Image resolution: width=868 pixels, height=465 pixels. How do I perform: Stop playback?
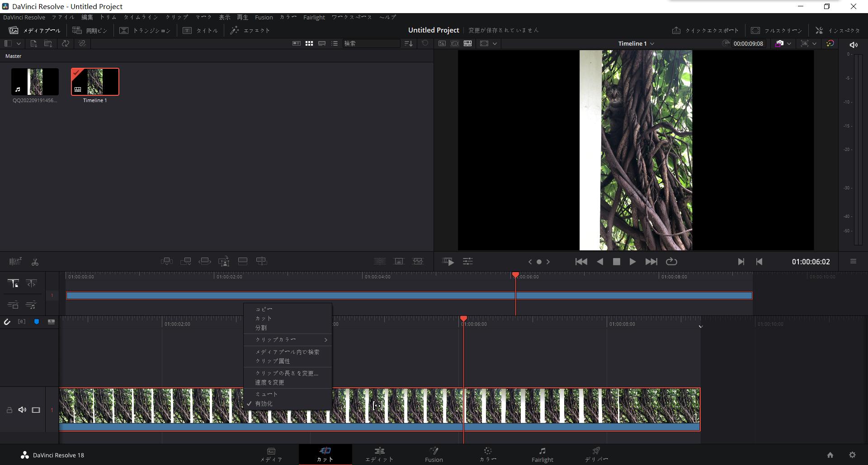pyautogui.click(x=616, y=262)
